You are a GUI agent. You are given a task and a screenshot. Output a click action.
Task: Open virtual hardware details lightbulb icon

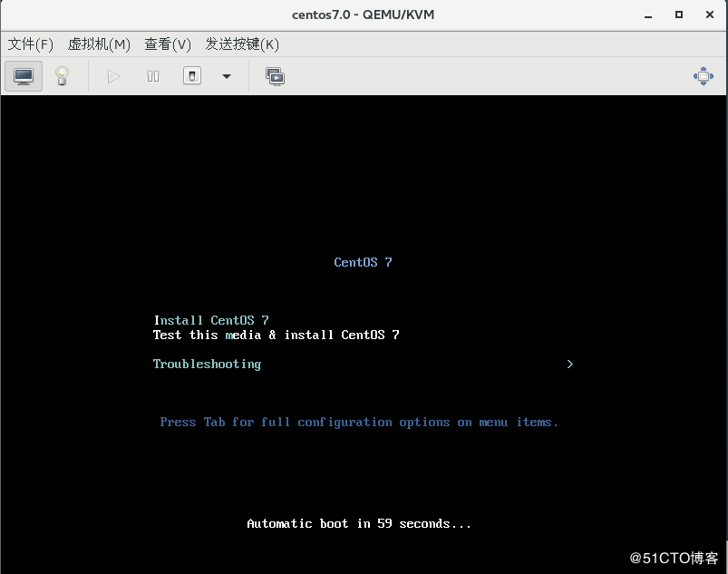62,76
